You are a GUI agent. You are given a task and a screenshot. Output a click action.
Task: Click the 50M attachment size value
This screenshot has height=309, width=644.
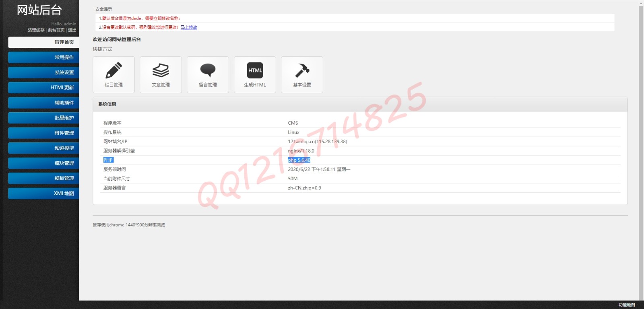293,179
